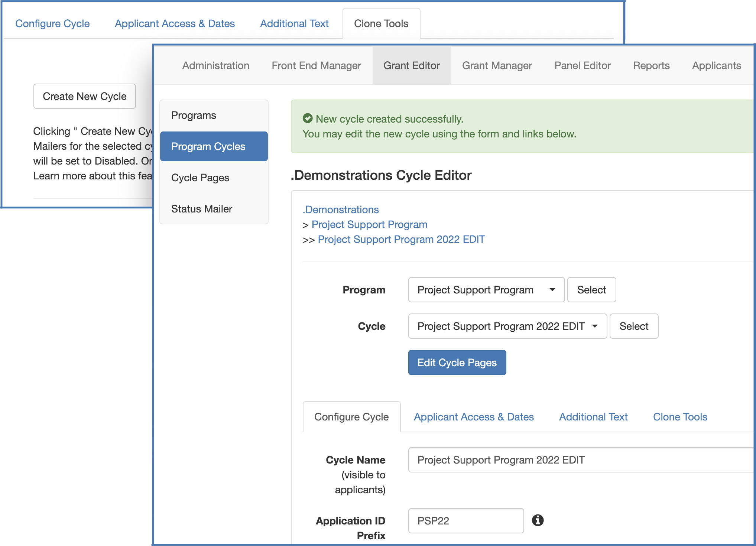Switch to the Clone Tools tab in front window
756x546 pixels.
tap(680, 417)
